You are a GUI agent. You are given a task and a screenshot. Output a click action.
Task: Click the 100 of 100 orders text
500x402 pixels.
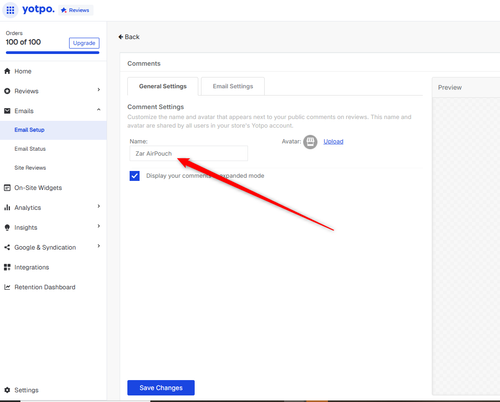point(23,42)
